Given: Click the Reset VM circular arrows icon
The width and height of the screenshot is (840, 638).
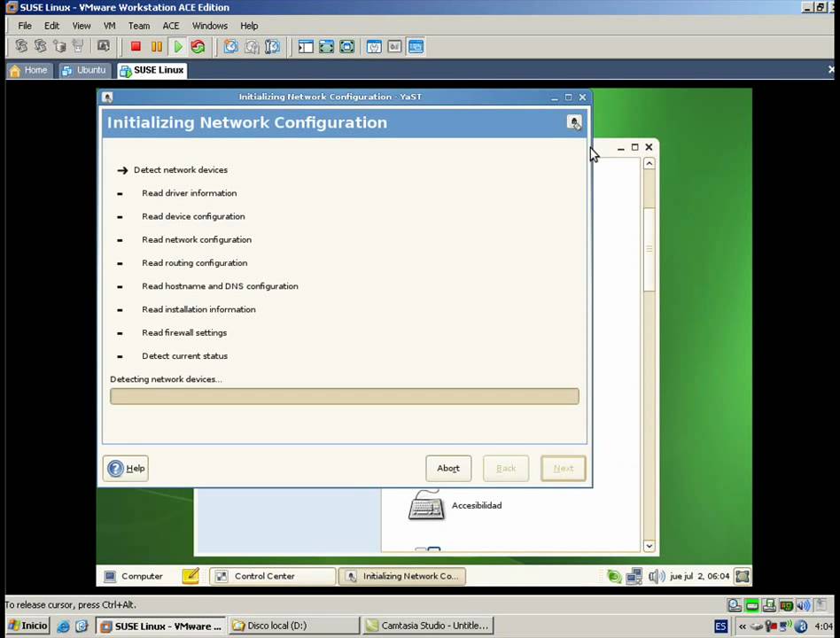Looking at the screenshot, I should pos(198,47).
